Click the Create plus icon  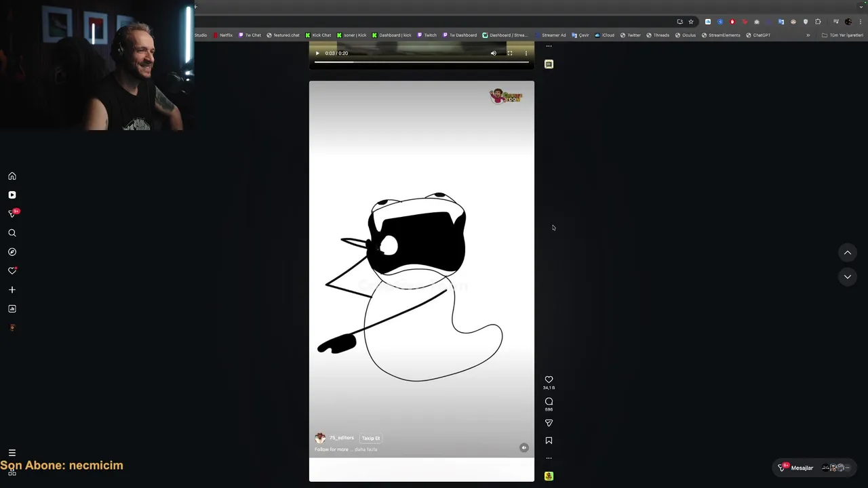[x=12, y=290]
